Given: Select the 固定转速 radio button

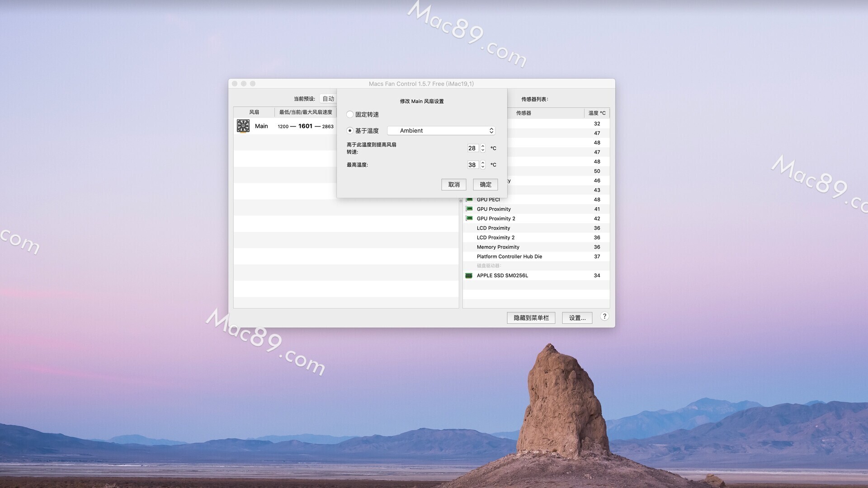Looking at the screenshot, I should pos(350,114).
